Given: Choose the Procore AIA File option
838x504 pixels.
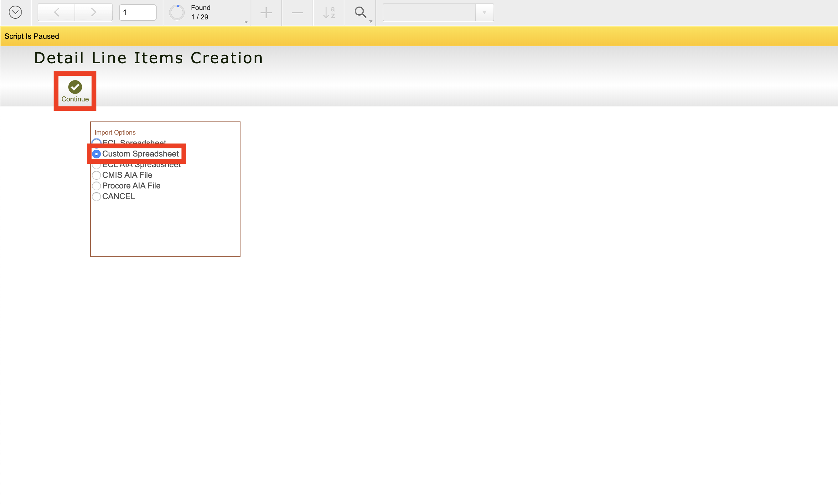Looking at the screenshot, I should pyautogui.click(x=96, y=186).
